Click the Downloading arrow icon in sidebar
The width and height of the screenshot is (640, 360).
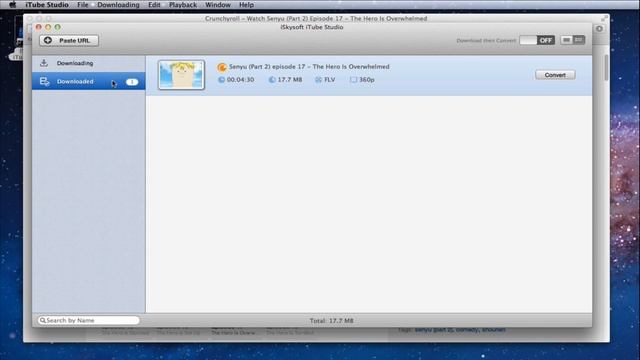44,63
